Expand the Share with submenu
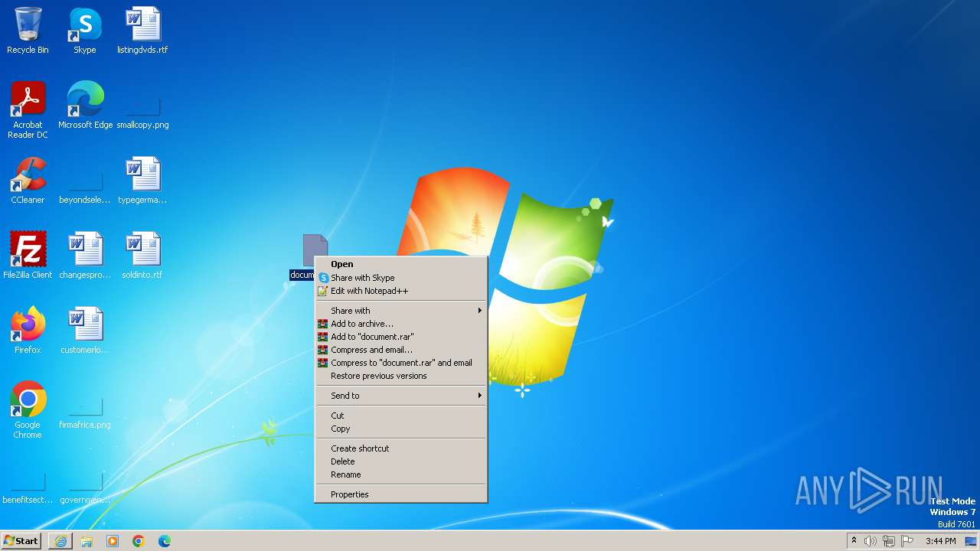 tap(401, 311)
